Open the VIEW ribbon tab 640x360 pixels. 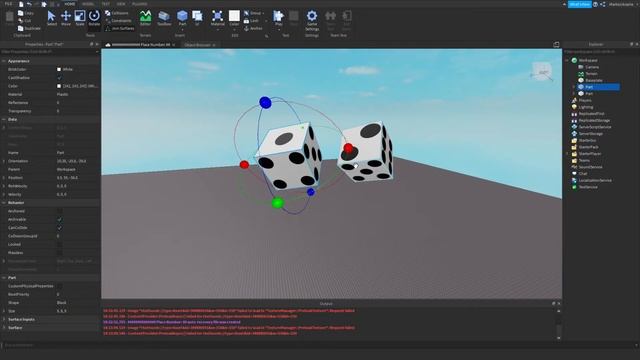click(x=121, y=4)
